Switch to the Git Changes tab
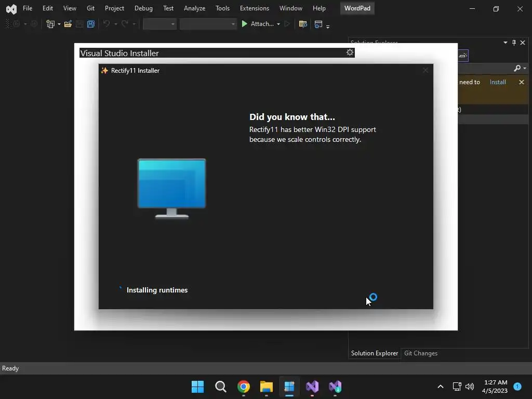The height and width of the screenshot is (399, 532). pos(421,353)
